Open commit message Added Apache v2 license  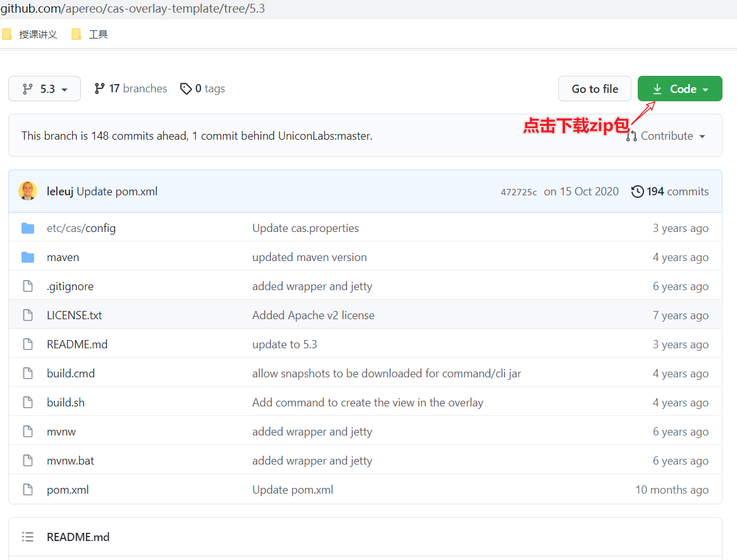point(313,315)
